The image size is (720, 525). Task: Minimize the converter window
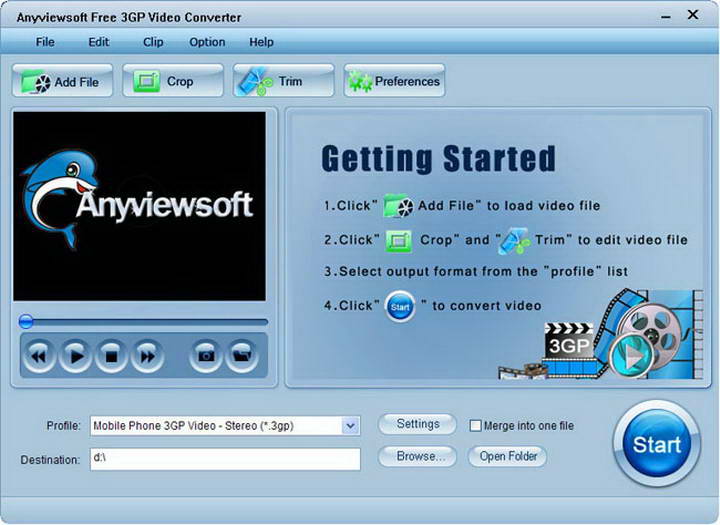(666, 17)
